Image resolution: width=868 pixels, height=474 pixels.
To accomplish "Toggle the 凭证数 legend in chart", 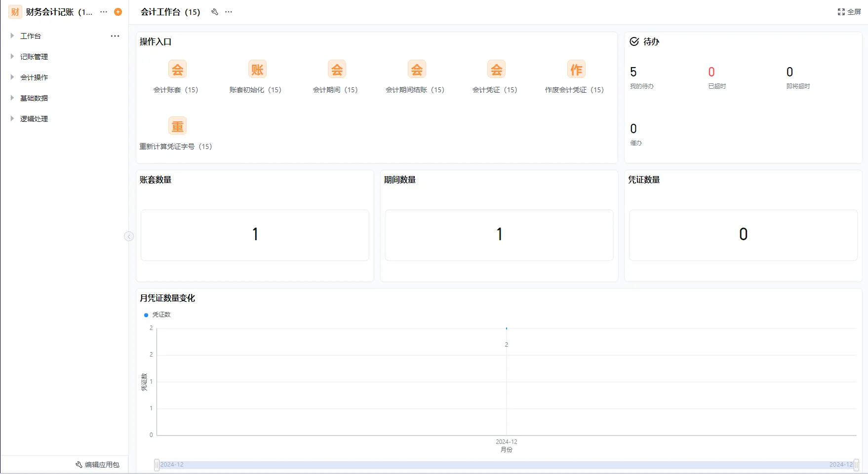I will 157,314.
